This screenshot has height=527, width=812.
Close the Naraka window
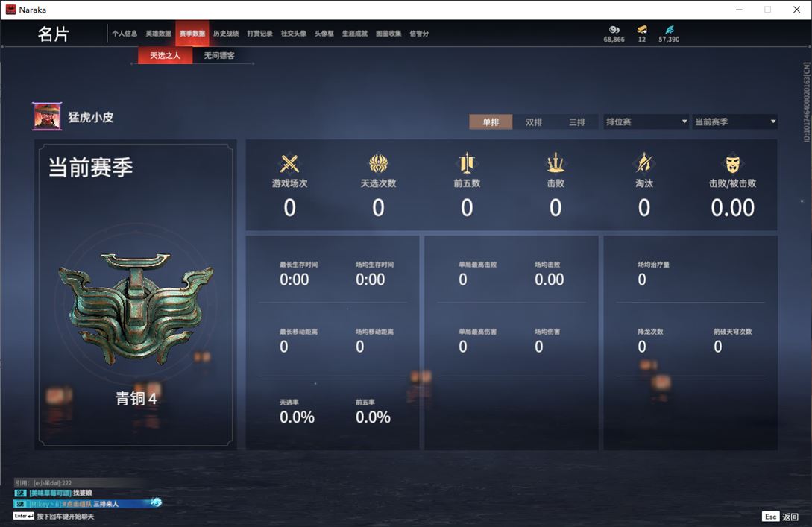click(x=796, y=10)
